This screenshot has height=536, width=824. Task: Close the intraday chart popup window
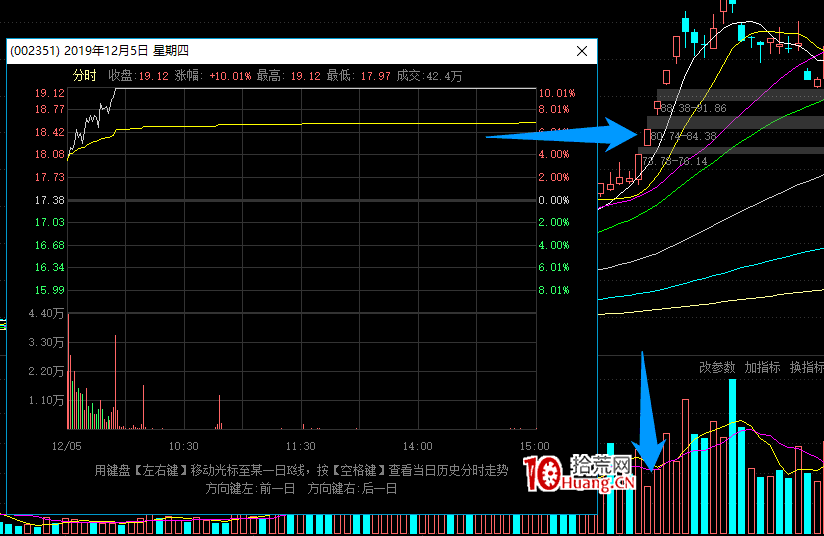click(x=582, y=50)
